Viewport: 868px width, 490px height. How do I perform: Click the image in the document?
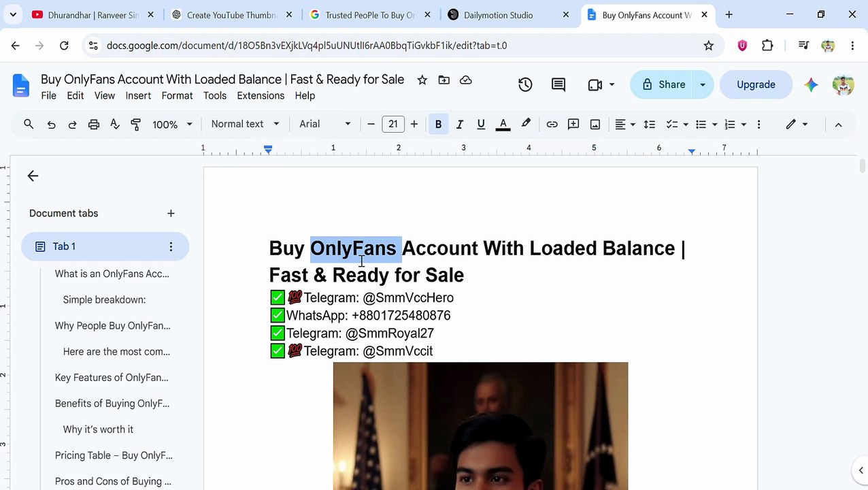coord(480,426)
